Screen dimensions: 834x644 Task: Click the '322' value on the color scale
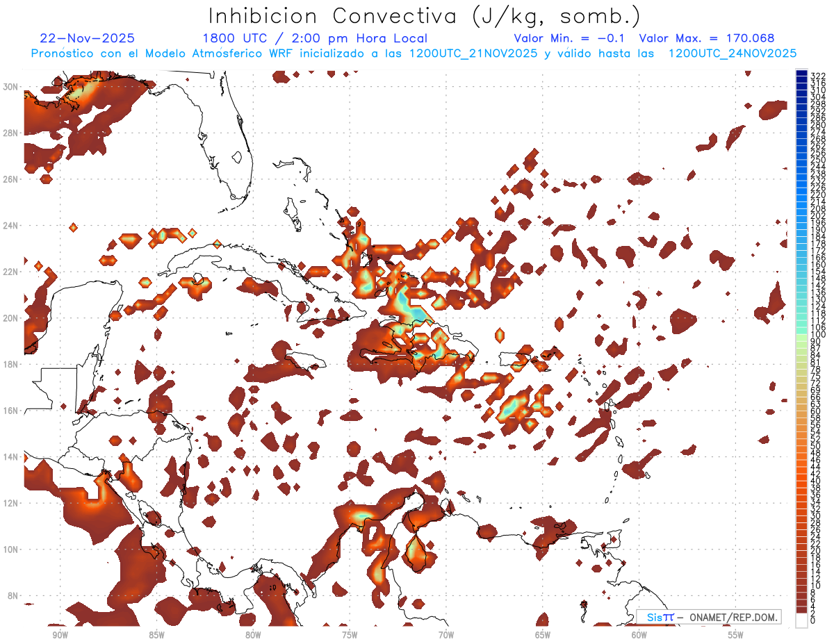click(818, 76)
